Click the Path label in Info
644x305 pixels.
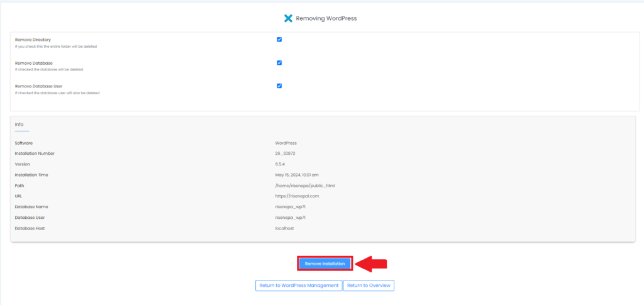[x=19, y=186]
